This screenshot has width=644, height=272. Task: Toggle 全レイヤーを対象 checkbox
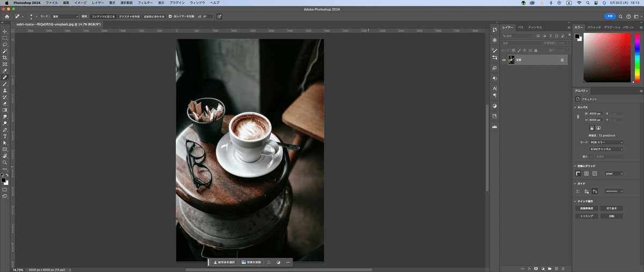[x=170, y=17]
